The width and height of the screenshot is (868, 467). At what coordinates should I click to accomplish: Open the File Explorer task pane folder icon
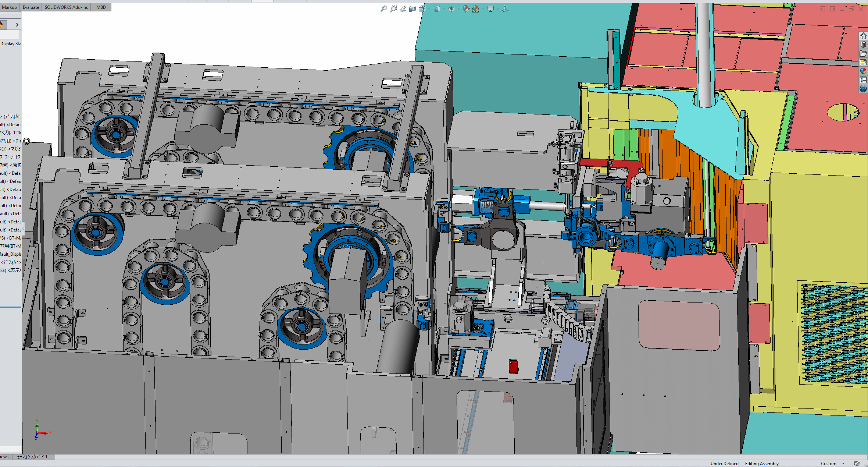pyautogui.click(x=863, y=54)
